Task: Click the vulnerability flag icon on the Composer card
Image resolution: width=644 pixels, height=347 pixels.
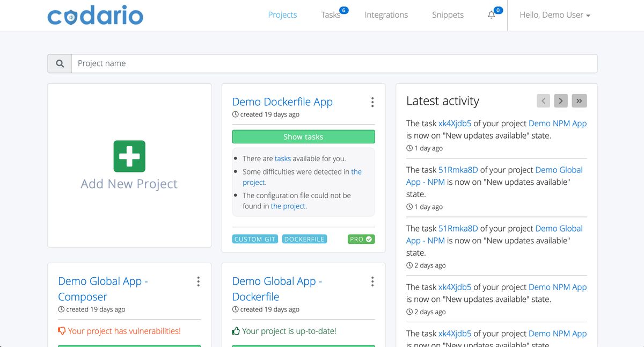Action: [x=61, y=331]
